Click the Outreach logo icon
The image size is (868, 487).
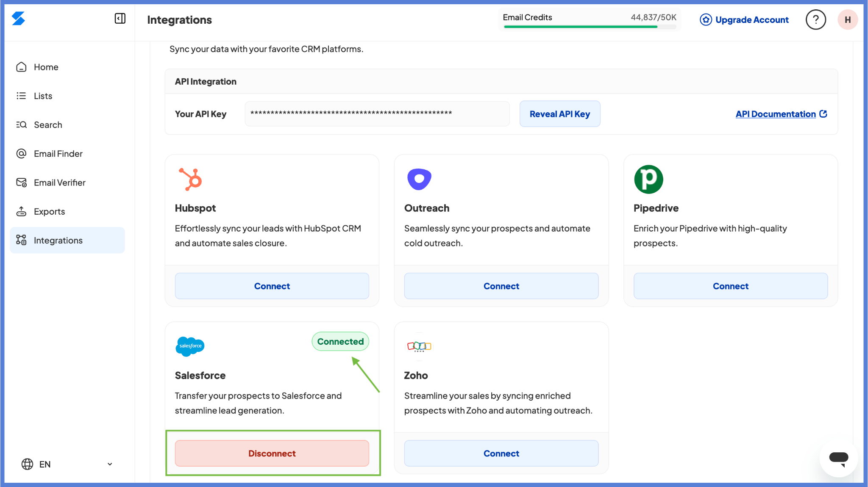(x=419, y=179)
